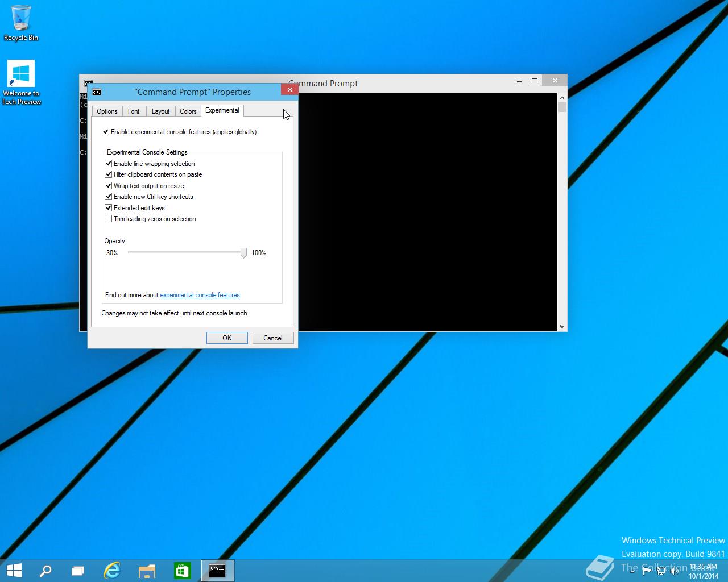The height and width of the screenshot is (582, 728).
Task: Uncheck Enable new Ctrl key shortcuts
Action: (x=108, y=197)
